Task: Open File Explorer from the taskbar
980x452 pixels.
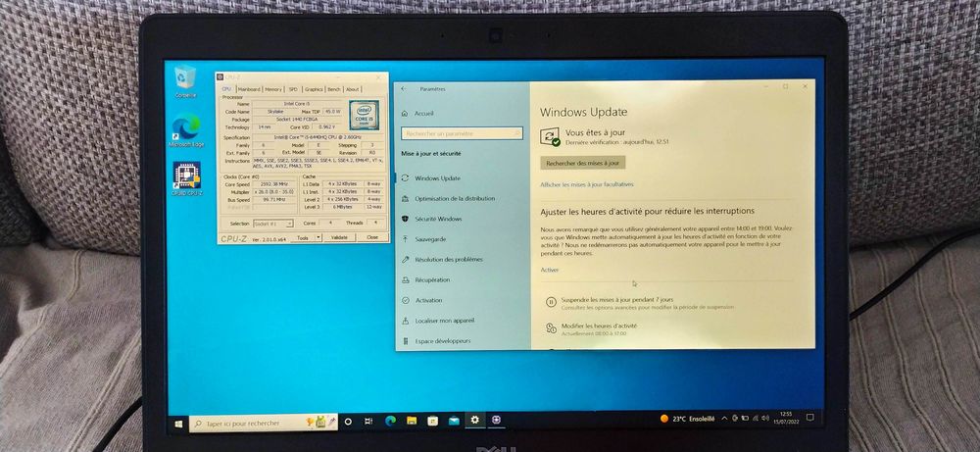Action: (x=412, y=421)
